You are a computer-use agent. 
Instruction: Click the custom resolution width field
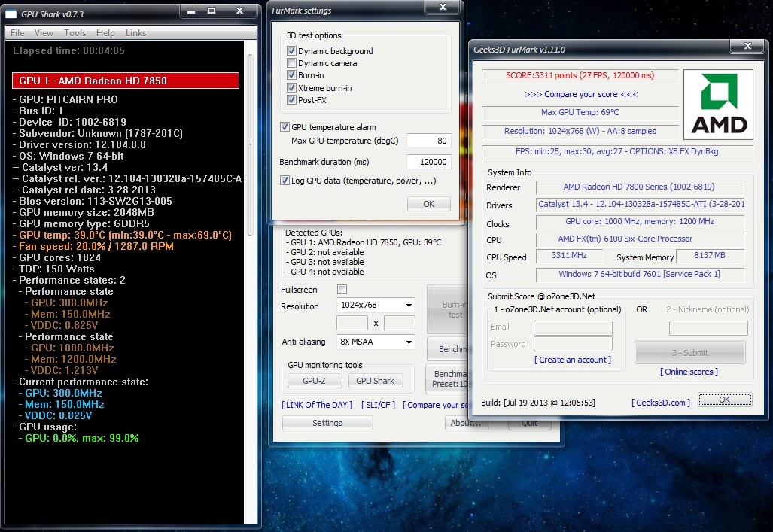coord(352,323)
